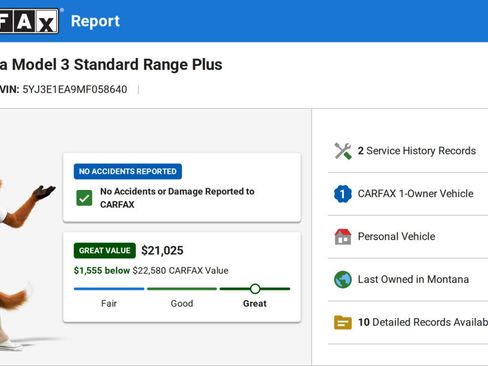This screenshot has height=366, width=488.
Task: Click the $1,555 below text
Action: click(102, 270)
